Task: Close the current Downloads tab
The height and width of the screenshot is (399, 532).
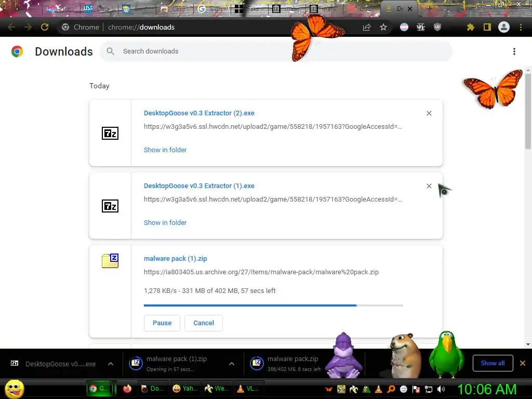Action: (x=410, y=9)
